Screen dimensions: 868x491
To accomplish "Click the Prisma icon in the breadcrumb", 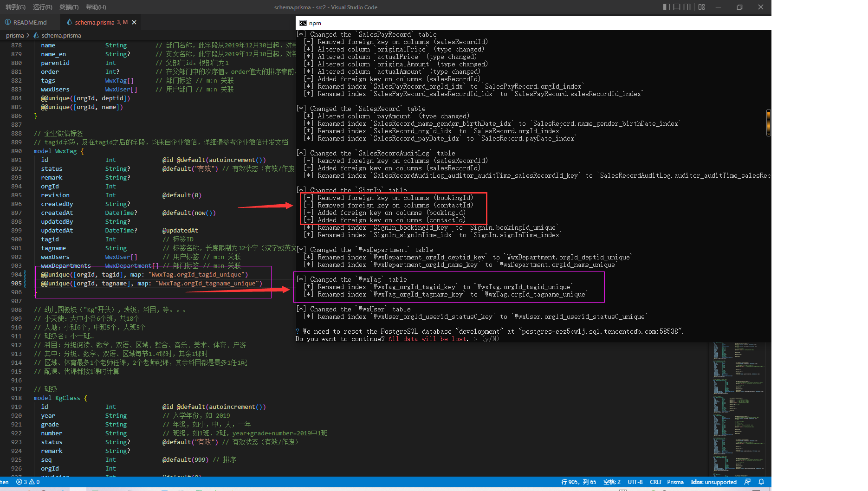I will tap(35, 35).
